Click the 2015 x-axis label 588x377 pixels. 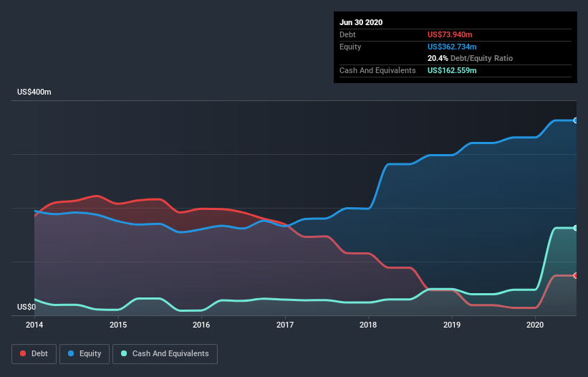click(118, 325)
